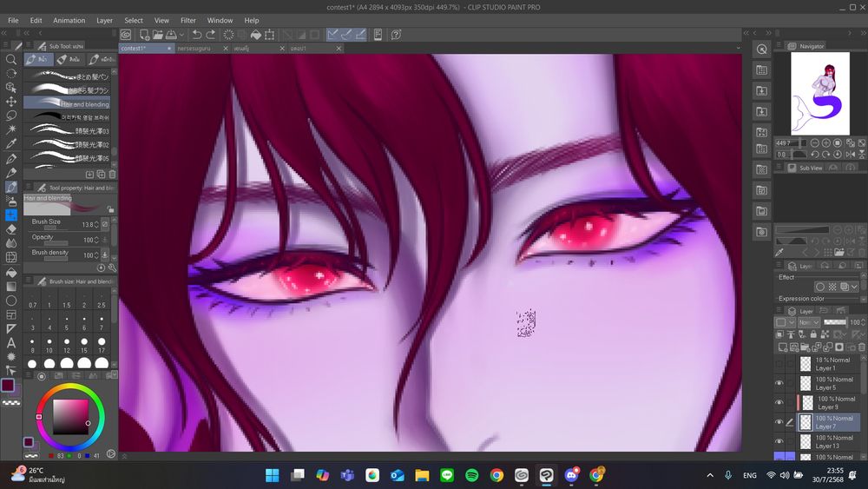Image resolution: width=868 pixels, height=489 pixels.
Task: Select the Eyedropper tool in left toolbar
Action: tap(10, 144)
